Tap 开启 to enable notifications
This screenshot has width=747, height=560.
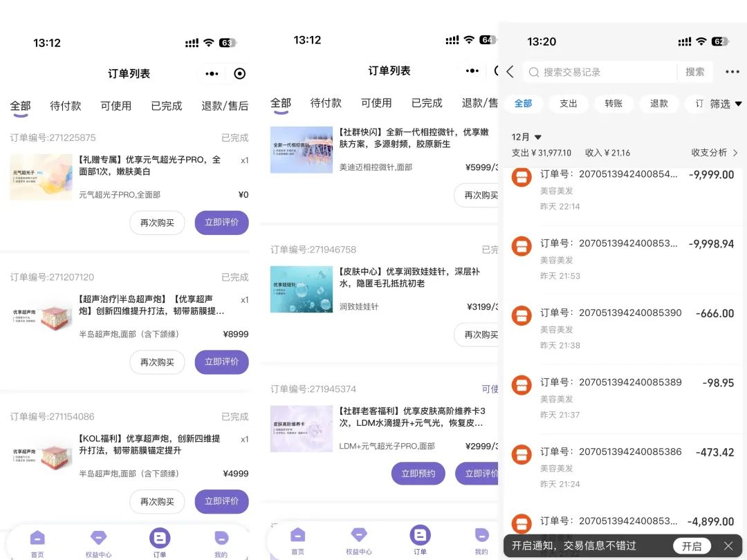click(x=692, y=545)
